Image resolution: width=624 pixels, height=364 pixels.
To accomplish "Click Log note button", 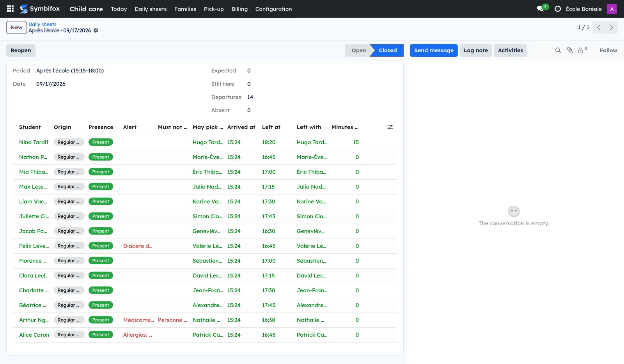I will (x=475, y=50).
